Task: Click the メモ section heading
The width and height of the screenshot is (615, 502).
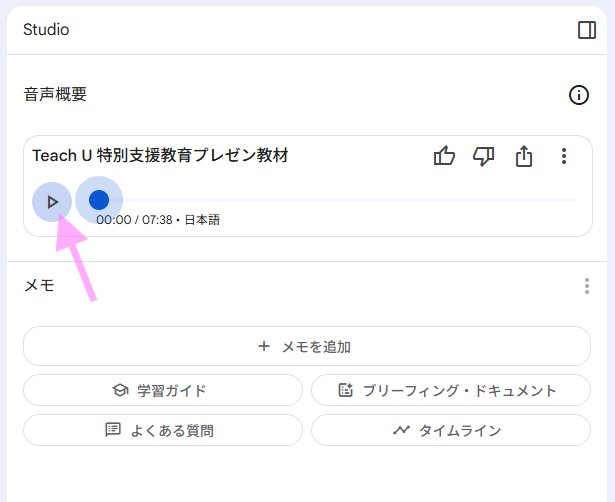Action: coord(39,286)
